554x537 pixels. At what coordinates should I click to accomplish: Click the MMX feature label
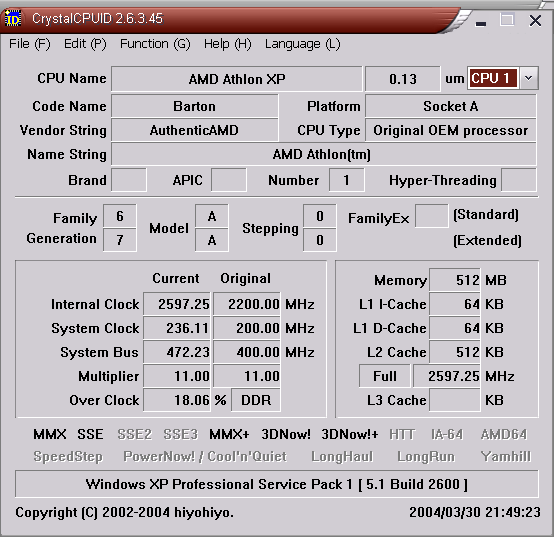point(49,434)
